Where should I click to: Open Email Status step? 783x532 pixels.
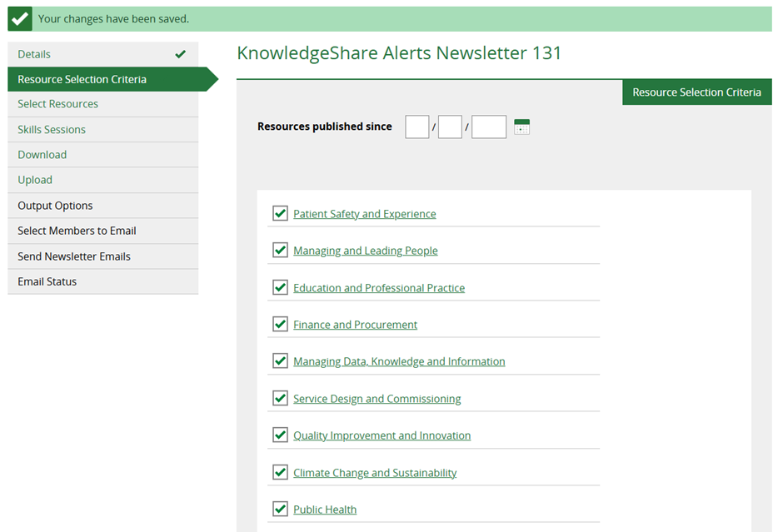(x=102, y=282)
